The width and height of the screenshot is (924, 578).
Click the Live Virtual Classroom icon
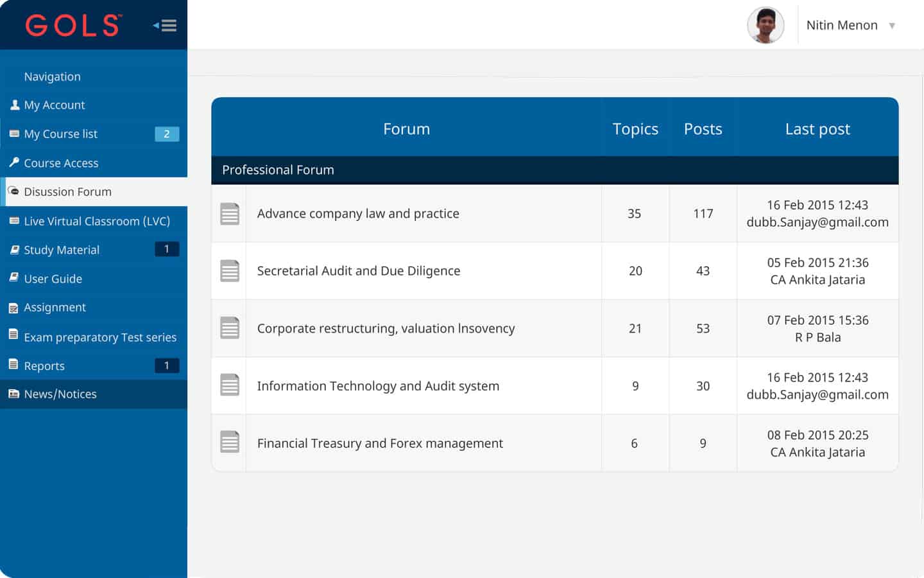pyautogui.click(x=14, y=220)
